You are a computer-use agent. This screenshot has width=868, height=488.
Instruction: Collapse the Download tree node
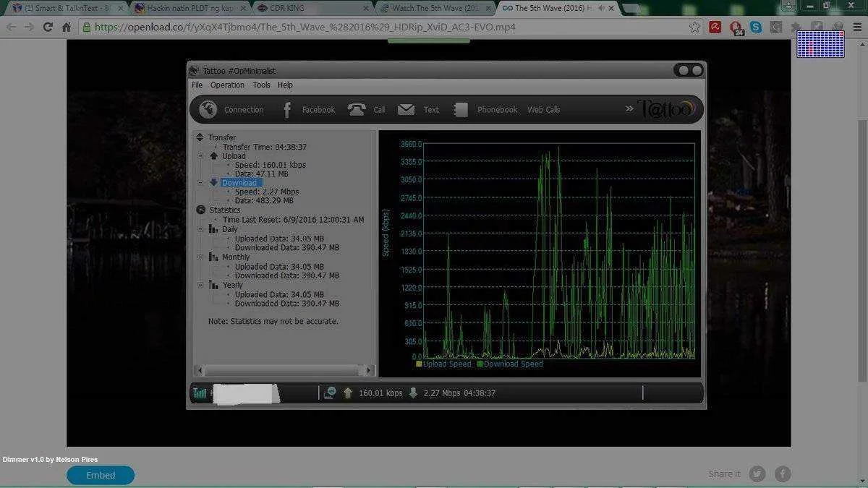(200, 182)
